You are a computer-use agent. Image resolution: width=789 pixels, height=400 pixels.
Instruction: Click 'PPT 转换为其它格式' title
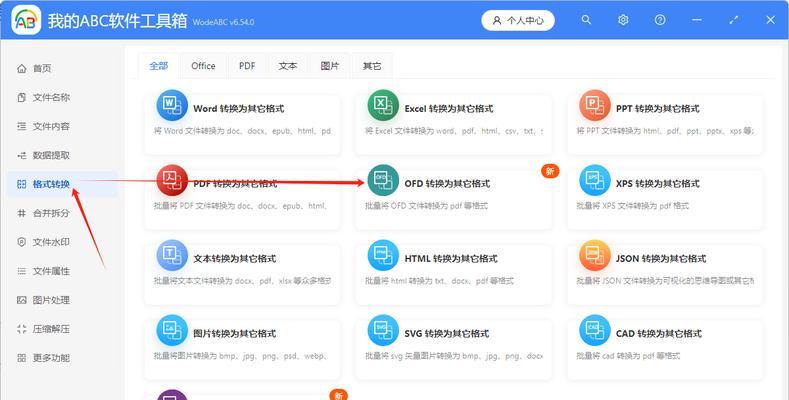point(658,109)
